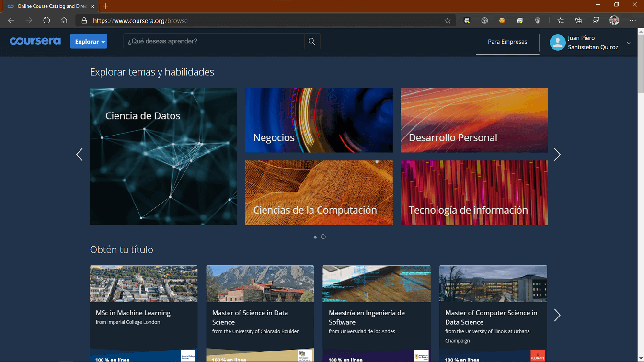
Task: Open a new browser tab
Action: coord(105,6)
